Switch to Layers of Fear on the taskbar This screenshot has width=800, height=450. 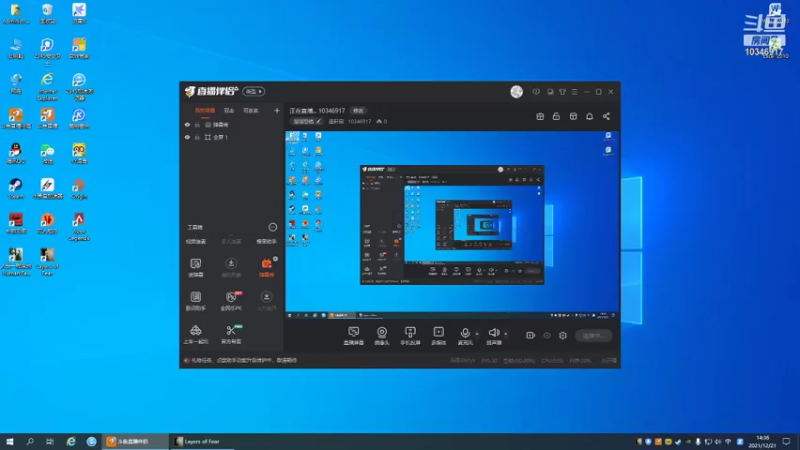tap(200, 441)
